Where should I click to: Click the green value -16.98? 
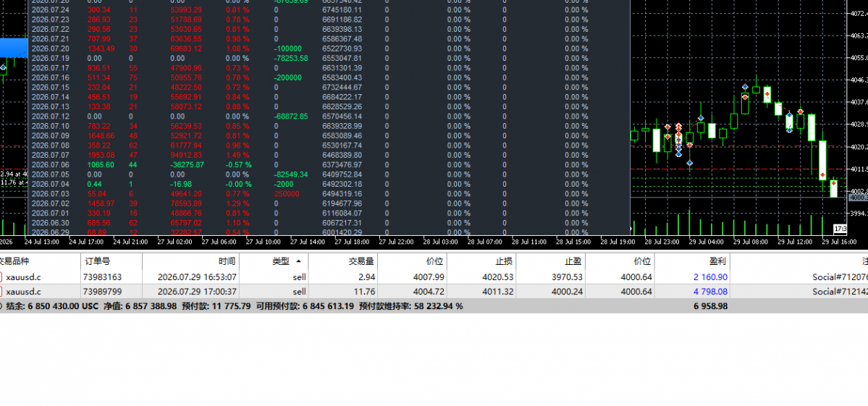181,185
